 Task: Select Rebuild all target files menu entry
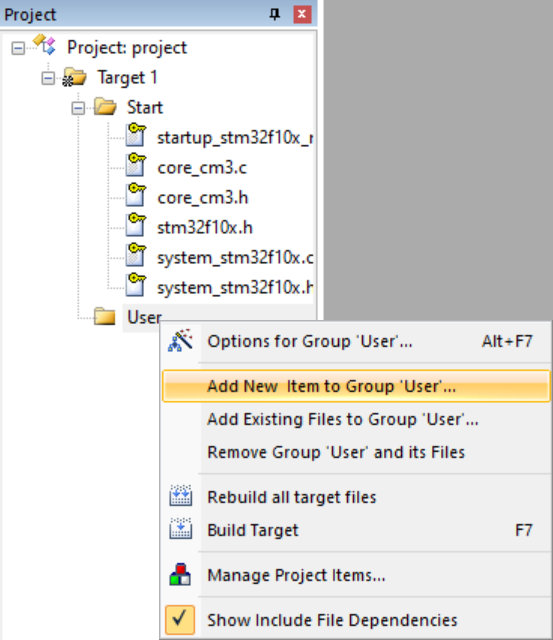click(x=355, y=497)
